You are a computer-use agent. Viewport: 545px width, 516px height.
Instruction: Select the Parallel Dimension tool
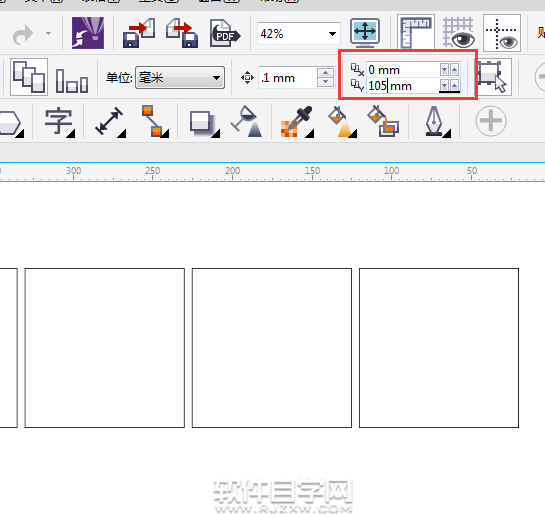coord(110,122)
